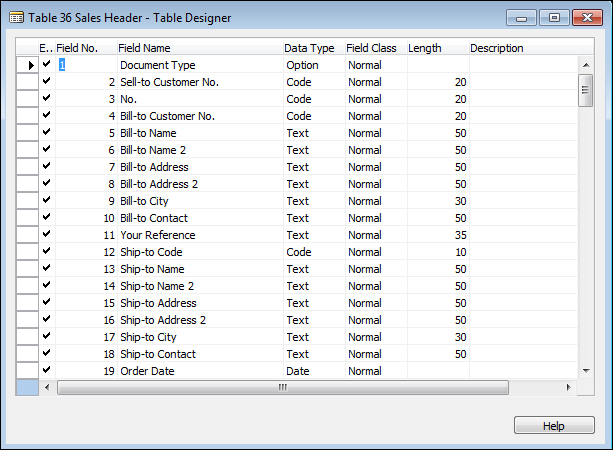Toggle Enabled checkmark for Ship-to Contact row
613x450 pixels.
(x=47, y=353)
